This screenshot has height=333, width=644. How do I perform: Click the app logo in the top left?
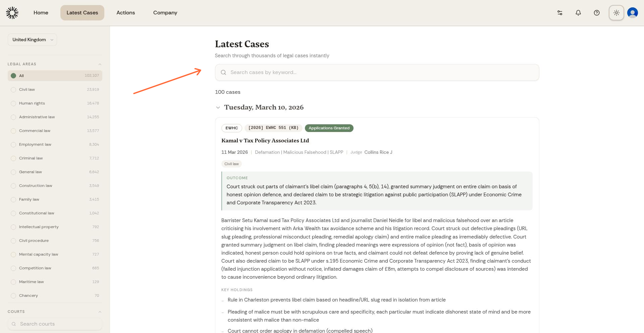pos(12,12)
